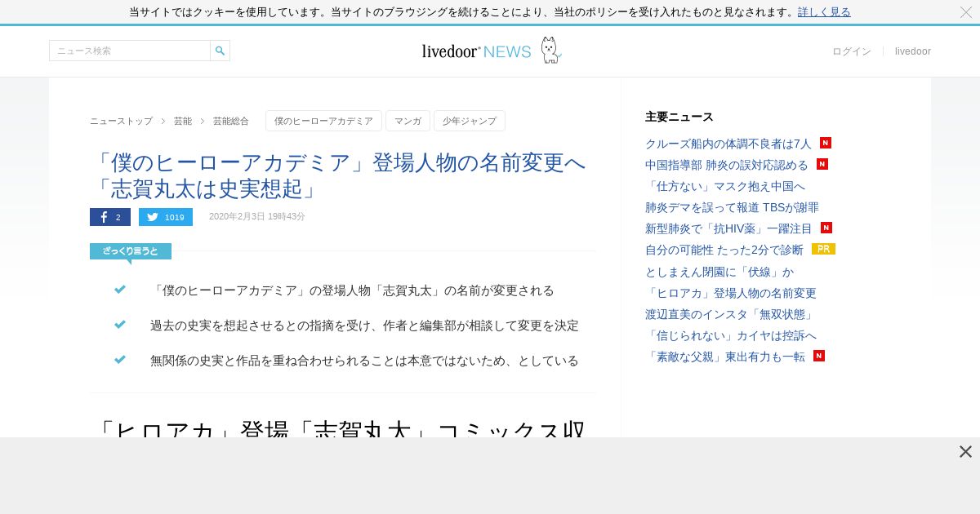Select the 僕のヒーローアカデミア tag
Screen dimensions: 980x514
pyautogui.click(x=323, y=121)
